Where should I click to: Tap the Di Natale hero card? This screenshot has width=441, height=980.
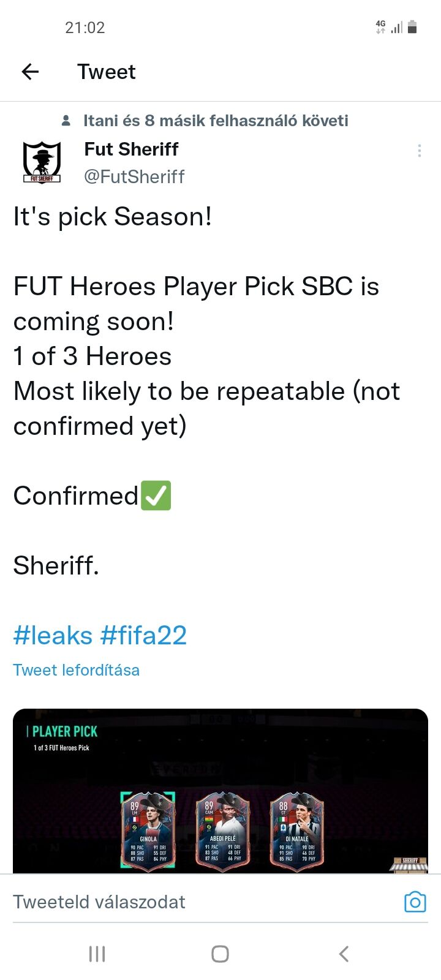tap(296, 830)
